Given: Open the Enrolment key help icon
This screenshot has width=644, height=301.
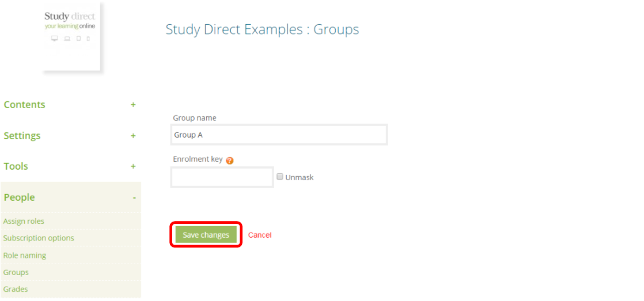Looking at the screenshot, I should coord(230,161).
